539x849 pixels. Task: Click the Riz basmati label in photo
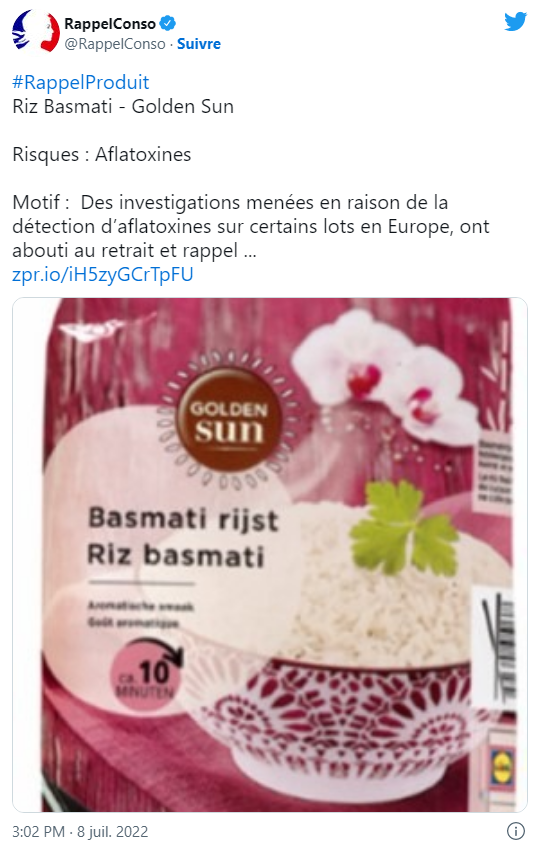pos(176,556)
